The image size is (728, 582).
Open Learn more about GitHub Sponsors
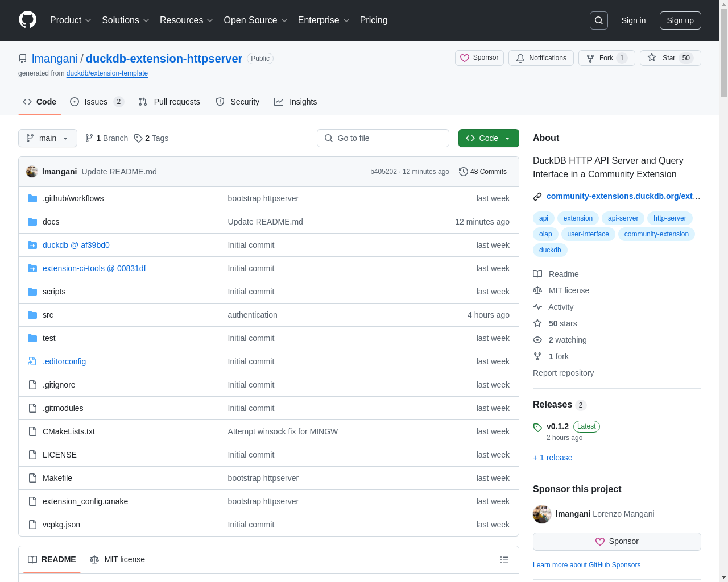(x=586, y=565)
